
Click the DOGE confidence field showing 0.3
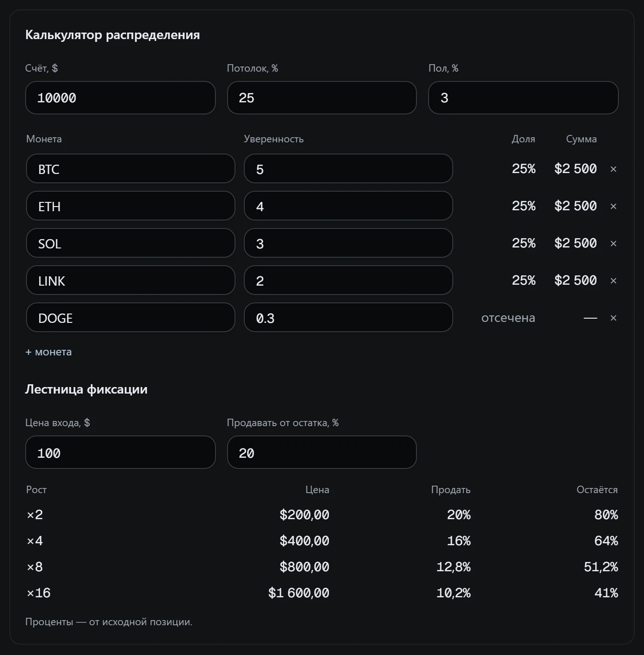349,317
